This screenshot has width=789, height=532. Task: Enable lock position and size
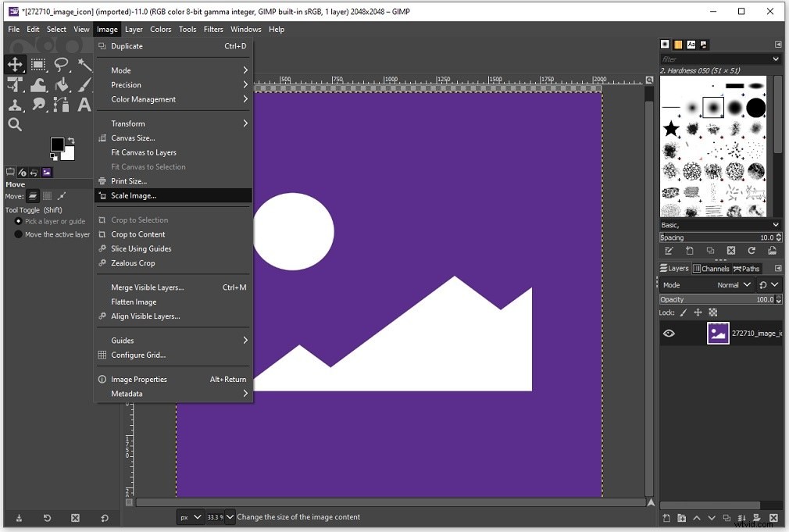point(698,312)
